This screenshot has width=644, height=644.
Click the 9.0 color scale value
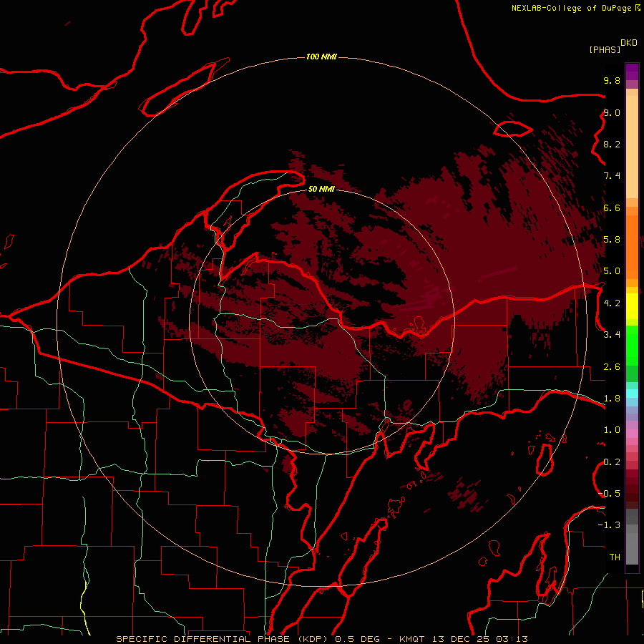612,112
